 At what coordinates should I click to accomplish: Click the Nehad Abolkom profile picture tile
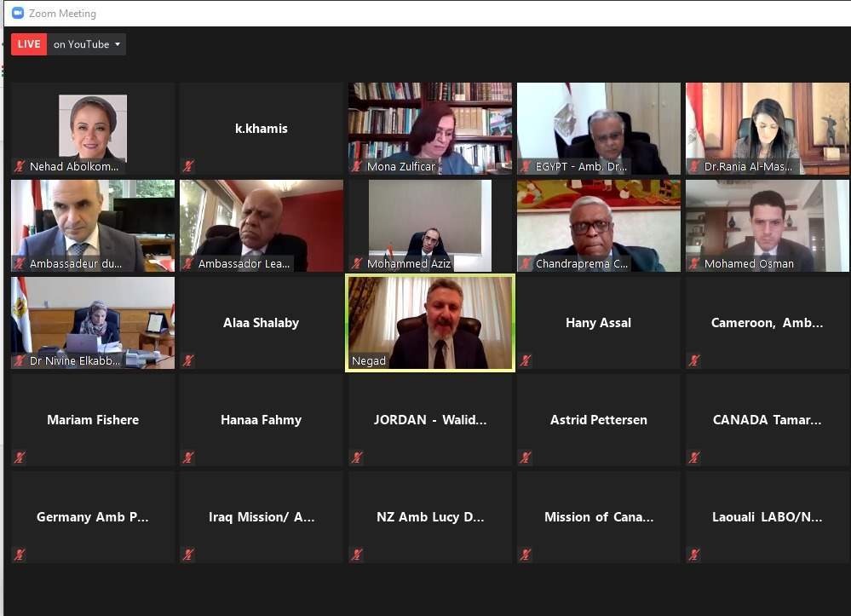click(x=93, y=129)
